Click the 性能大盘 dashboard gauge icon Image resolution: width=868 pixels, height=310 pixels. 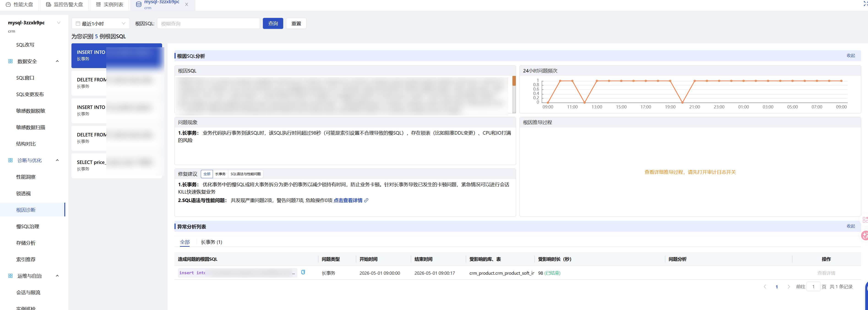click(x=8, y=4)
